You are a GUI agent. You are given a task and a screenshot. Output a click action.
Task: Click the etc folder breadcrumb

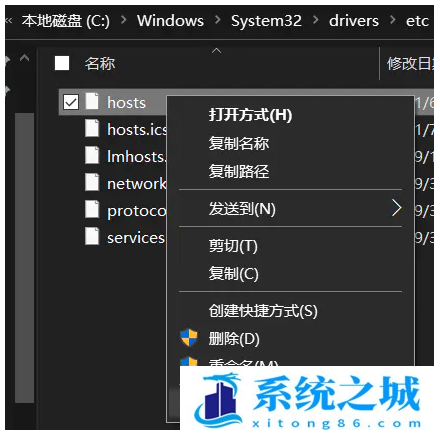tap(417, 21)
